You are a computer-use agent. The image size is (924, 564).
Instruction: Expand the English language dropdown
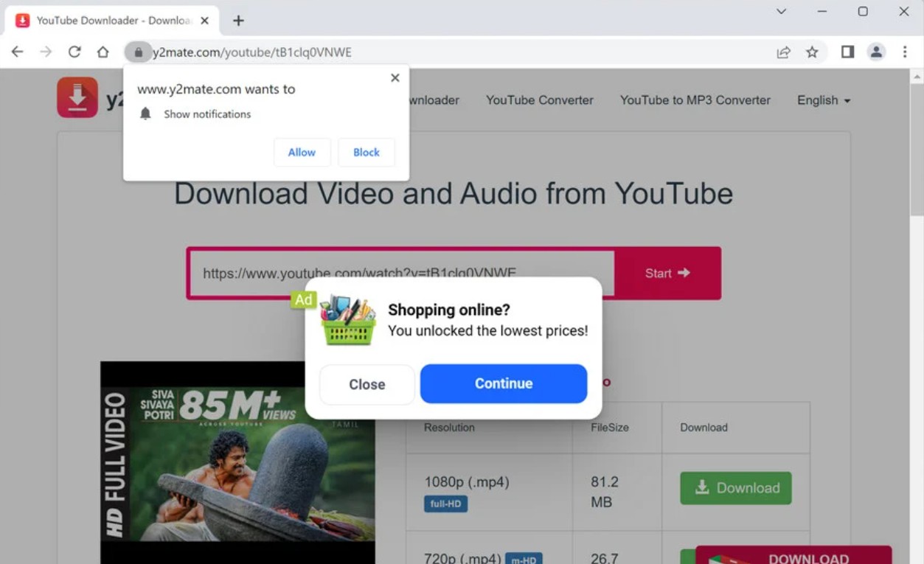pyautogui.click(x=823, y=100)
